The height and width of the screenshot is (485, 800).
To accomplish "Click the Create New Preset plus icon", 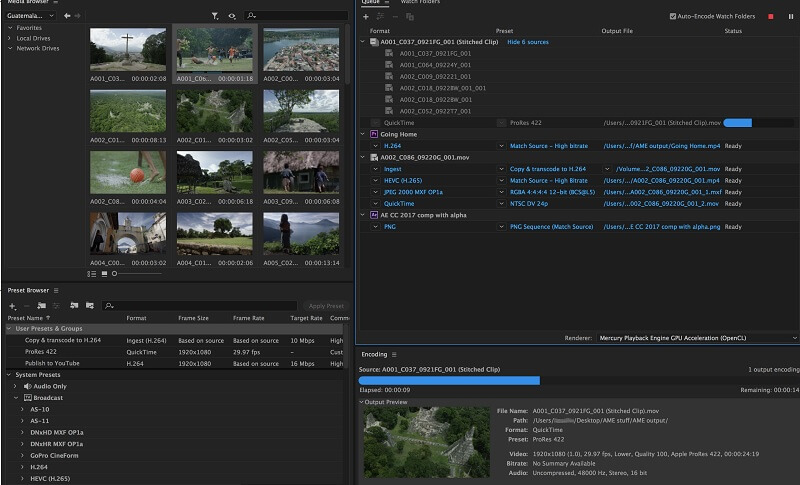I will point(12,305).
